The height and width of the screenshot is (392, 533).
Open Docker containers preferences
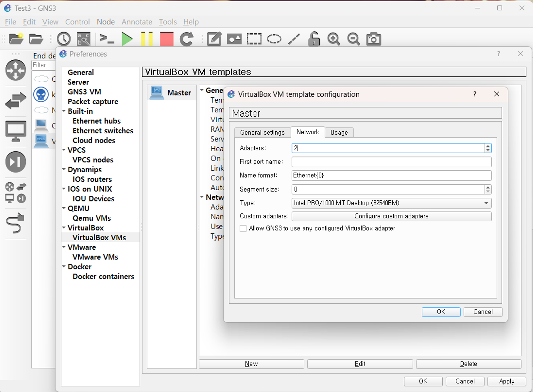point(103,276)
